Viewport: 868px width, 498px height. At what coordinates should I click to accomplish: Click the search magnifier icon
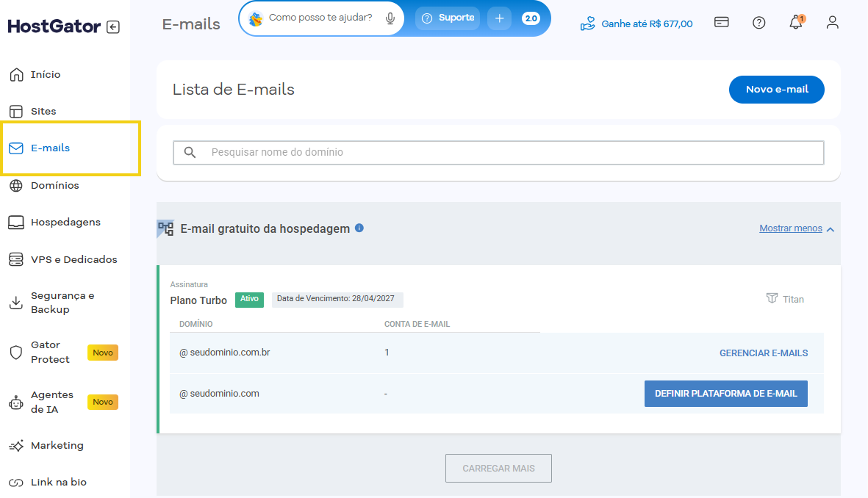190,152
